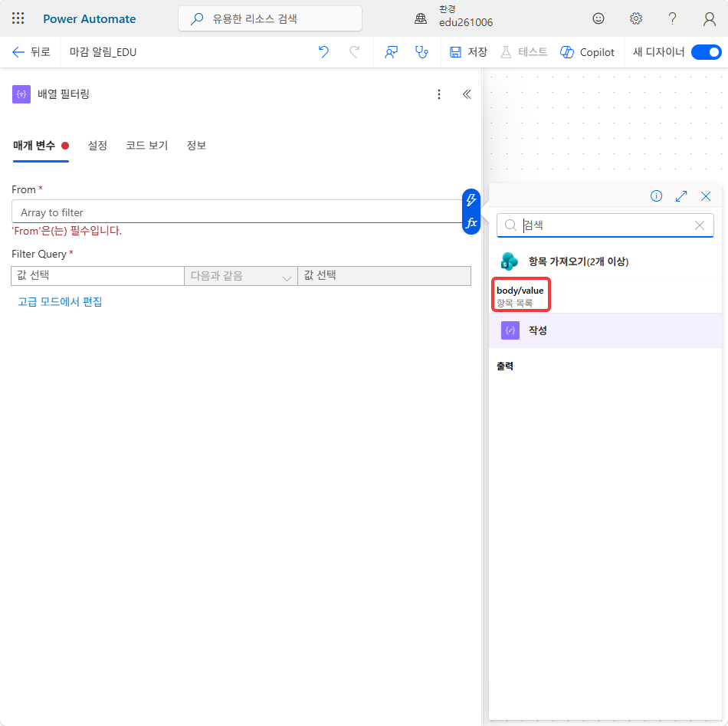Redo the last change
This screenshot has width=728, height=726.
(x=354, y=52)
